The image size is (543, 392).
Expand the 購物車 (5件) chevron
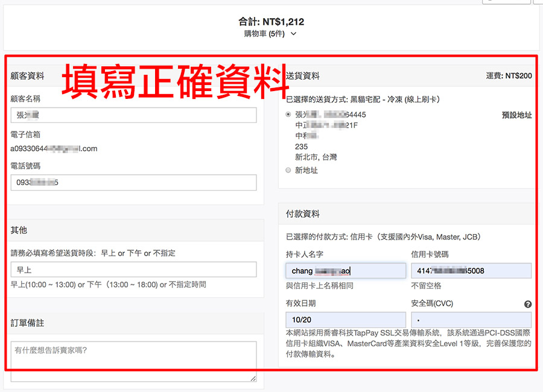(x=293, y=34)
